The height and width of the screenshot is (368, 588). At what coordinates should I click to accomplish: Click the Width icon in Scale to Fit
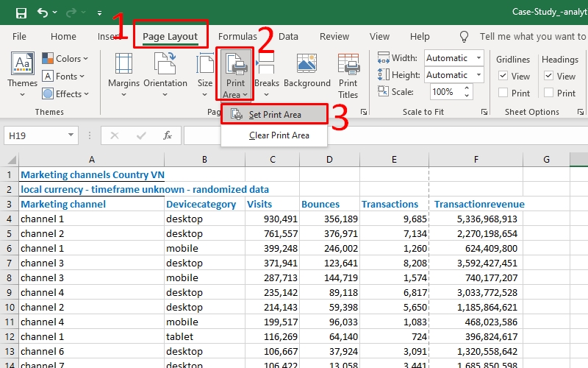click(383, 58)
